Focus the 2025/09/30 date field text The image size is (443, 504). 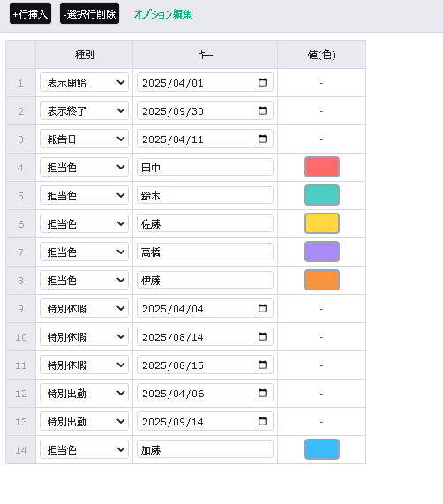[x=173, y=111]
